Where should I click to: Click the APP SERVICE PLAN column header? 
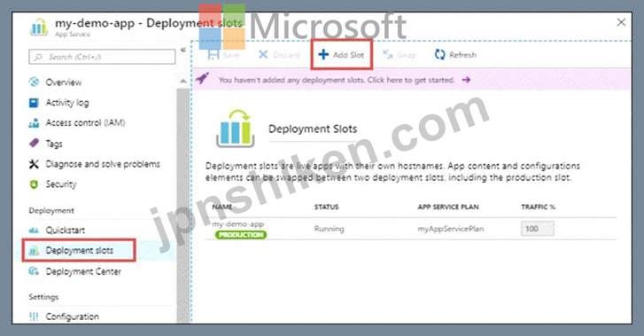448,207
